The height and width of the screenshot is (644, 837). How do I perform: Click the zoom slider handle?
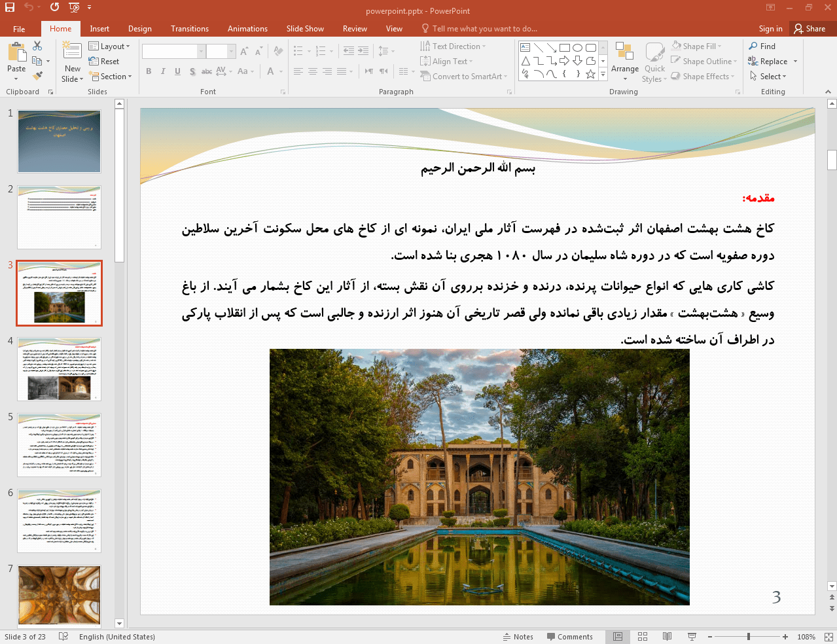point(749,637)
